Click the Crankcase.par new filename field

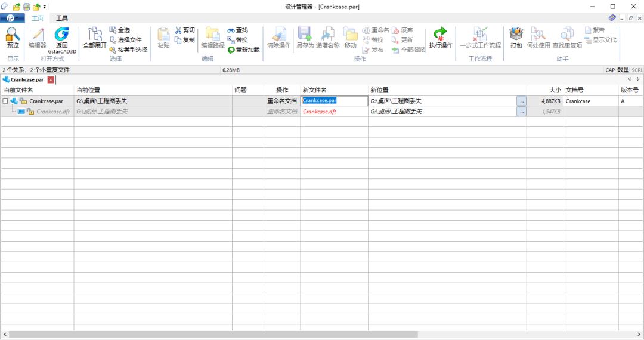[x=334, y=101]
